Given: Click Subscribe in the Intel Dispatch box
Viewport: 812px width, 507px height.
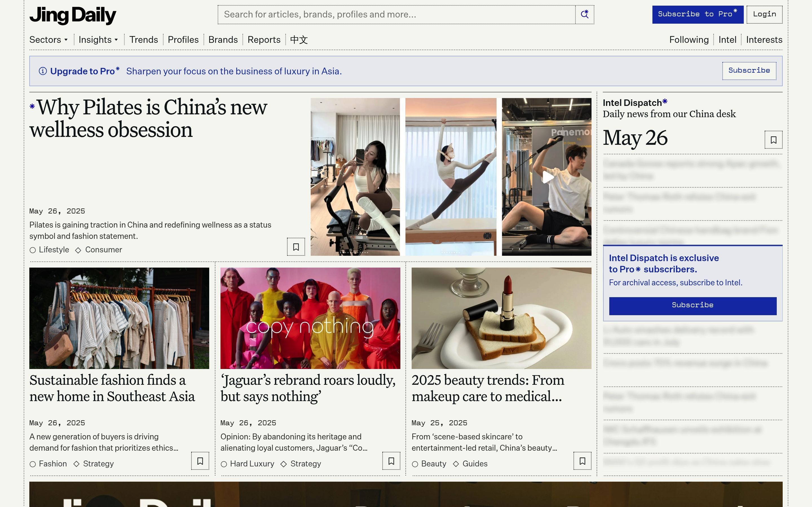Looking at the screenshot, I should tap(692, 306).
